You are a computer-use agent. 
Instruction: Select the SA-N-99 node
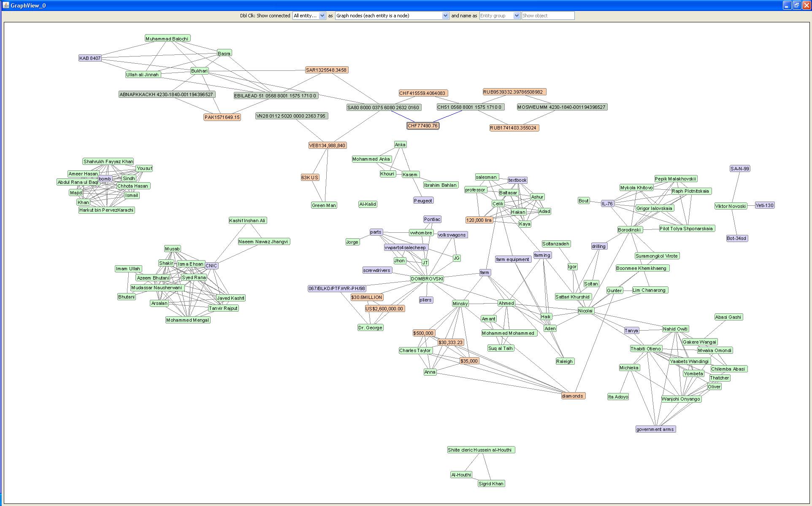pos(740,169)
